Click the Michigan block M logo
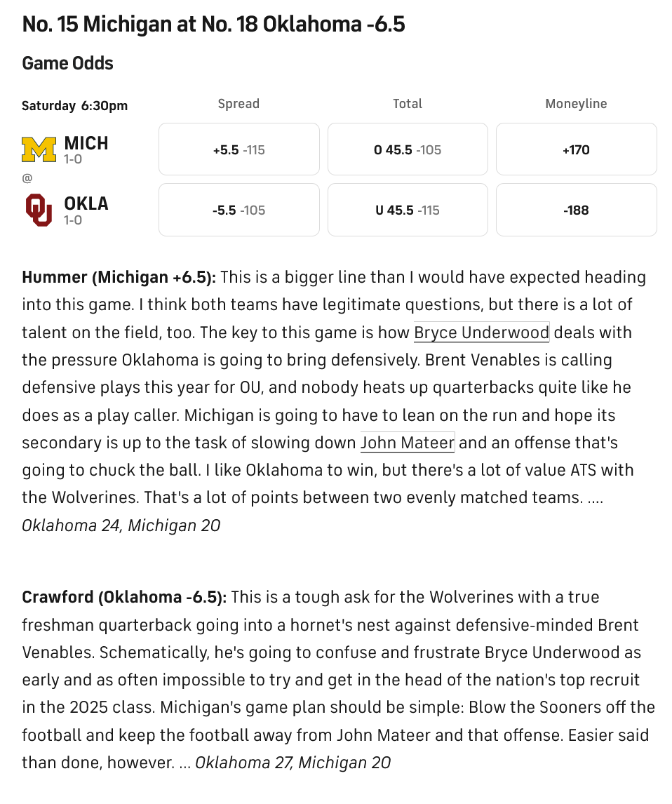 pyautogui.click(x=39, y=149)
